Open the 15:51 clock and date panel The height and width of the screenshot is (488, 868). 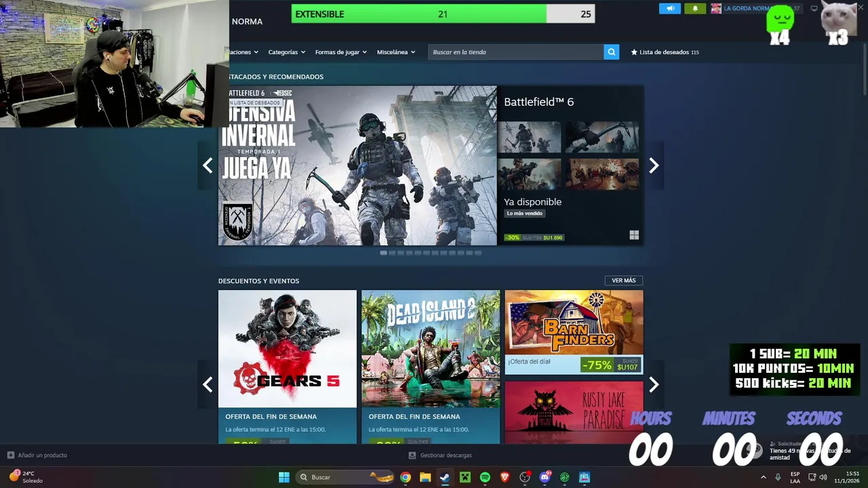[847, 477]
